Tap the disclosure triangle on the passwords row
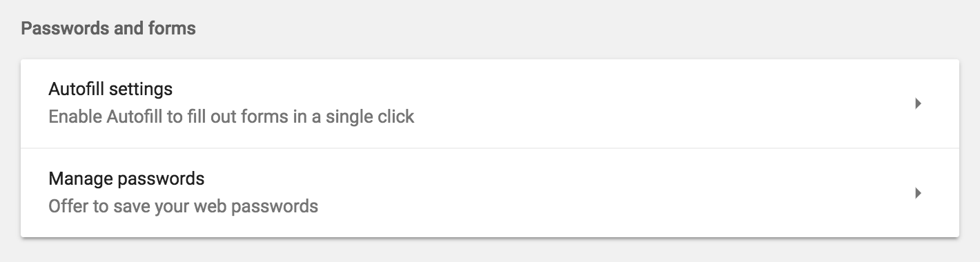This screenshot has width=980, height=262. click(919, 193)
